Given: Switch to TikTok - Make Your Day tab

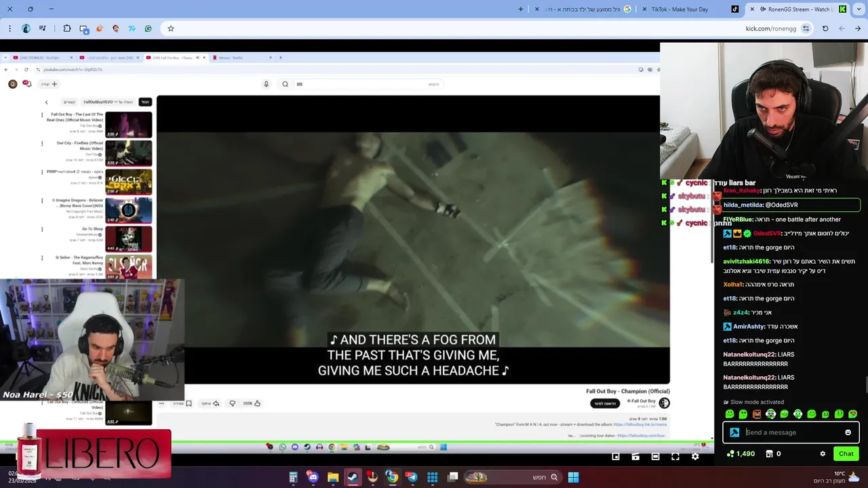Looking at the screenshot, I should (690, 9).
